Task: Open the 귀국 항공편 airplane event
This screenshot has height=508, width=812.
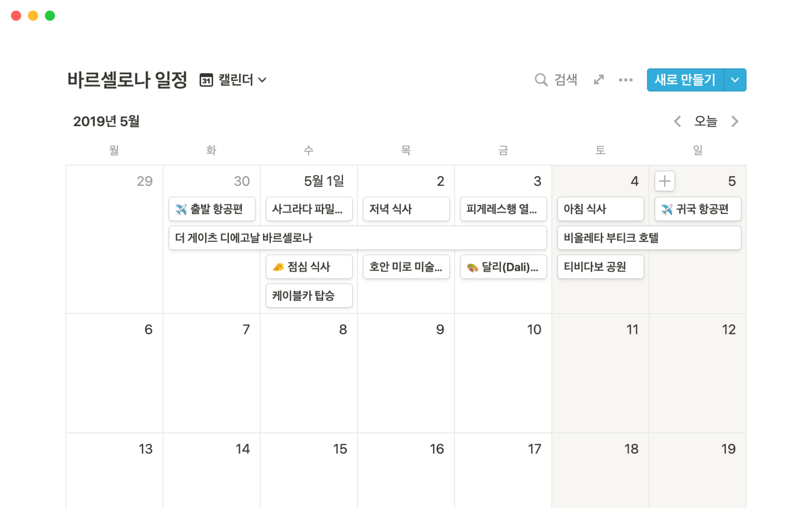Action: [698, 209]
